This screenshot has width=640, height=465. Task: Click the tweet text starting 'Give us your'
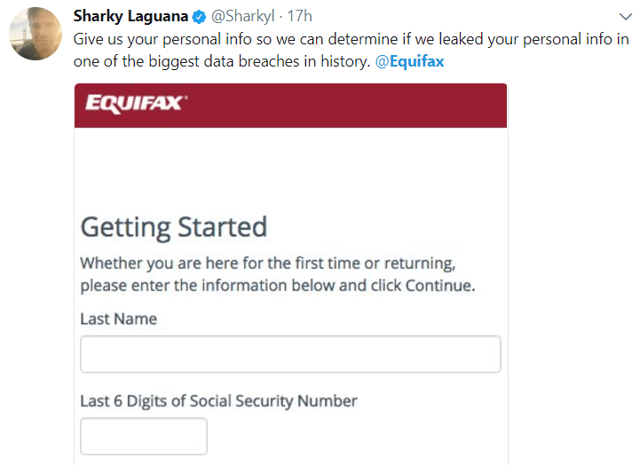300,39
